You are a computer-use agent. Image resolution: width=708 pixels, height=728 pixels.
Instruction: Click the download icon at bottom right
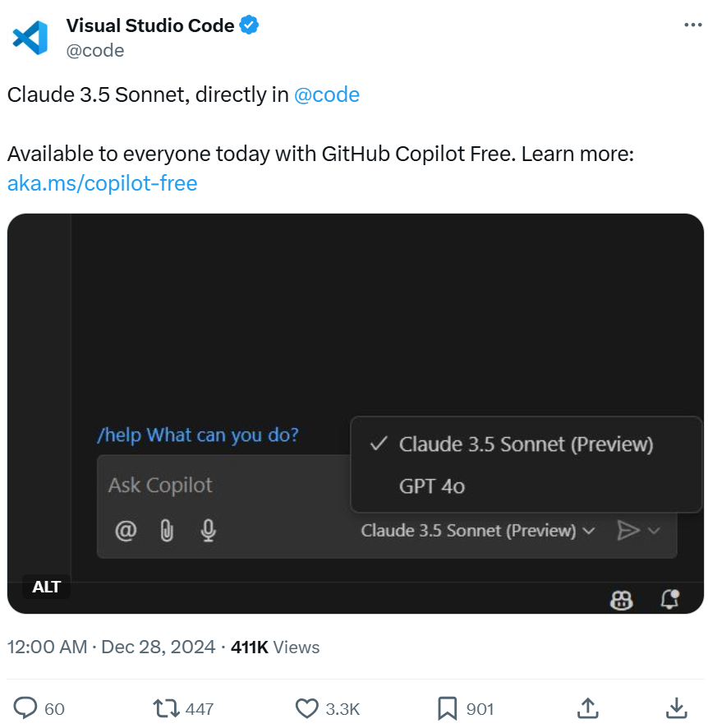pos(677,708)
